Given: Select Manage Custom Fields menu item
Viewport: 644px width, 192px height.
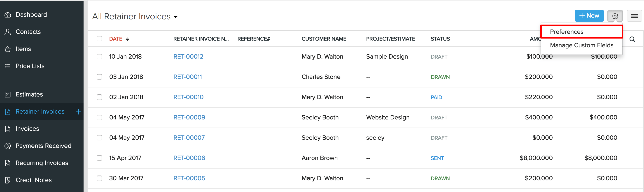Looking at the screenshot, I should [x=581, y=45].
